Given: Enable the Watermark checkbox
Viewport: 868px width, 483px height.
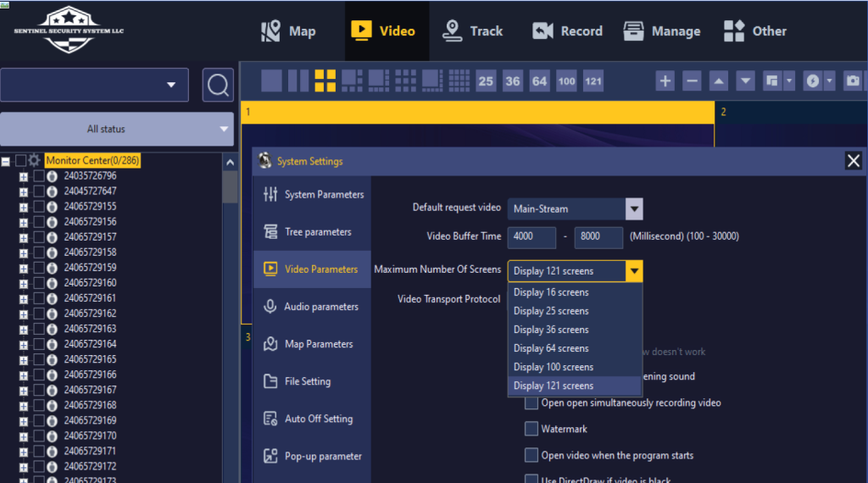Looking at the screenshot, I should click(531, 429).
